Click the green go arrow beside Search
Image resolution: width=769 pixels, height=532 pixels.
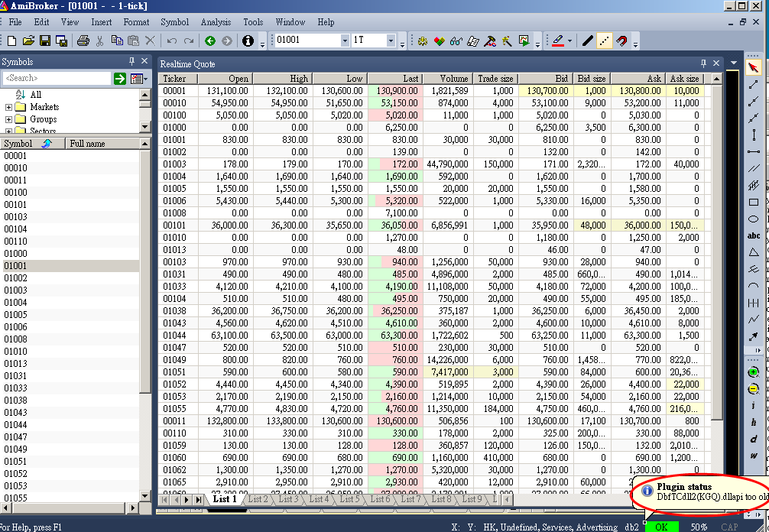pyautogui.click(x=120, y=79)
